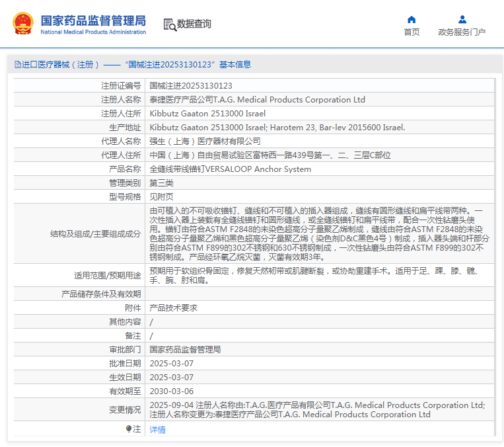The image size is (504, 447).
Task: Click the NMPA national emblem logo
Action: point(23,24)
